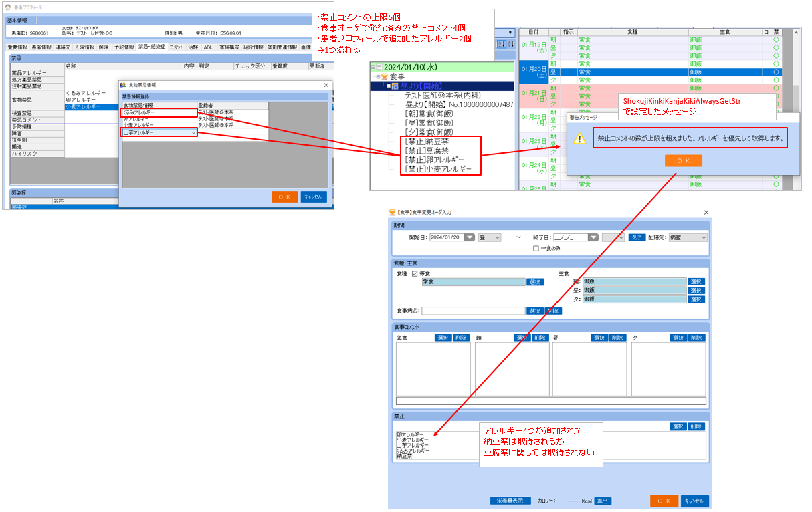This screenshot has width=812, height=512.
Task: Select ハイリスク row in 禁忌 list
Action: [37, 154]
